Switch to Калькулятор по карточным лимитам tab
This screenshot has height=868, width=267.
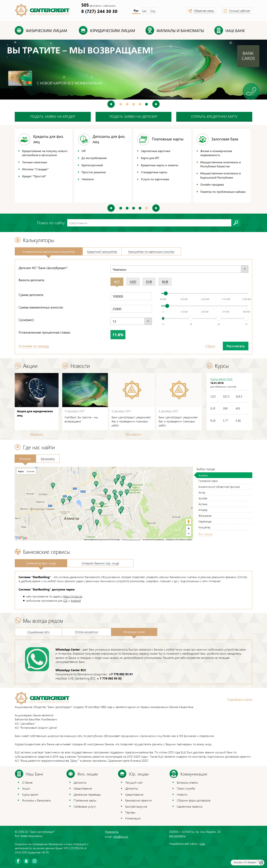[151, 251]
